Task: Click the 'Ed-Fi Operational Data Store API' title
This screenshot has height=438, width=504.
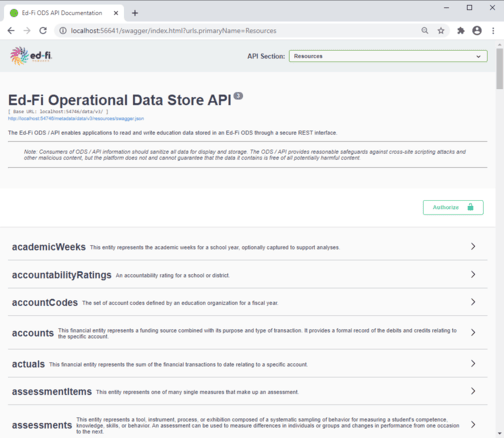Action: 120,100
